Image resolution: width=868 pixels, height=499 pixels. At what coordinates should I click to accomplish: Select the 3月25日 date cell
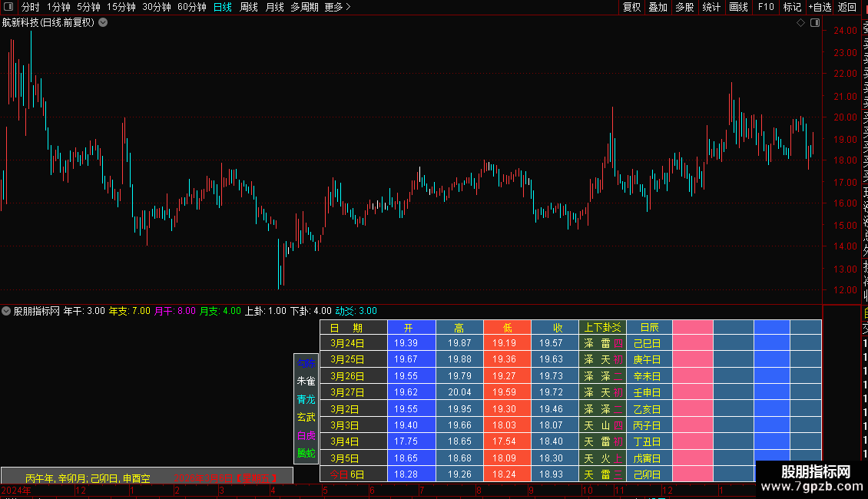tap(354, 359)
